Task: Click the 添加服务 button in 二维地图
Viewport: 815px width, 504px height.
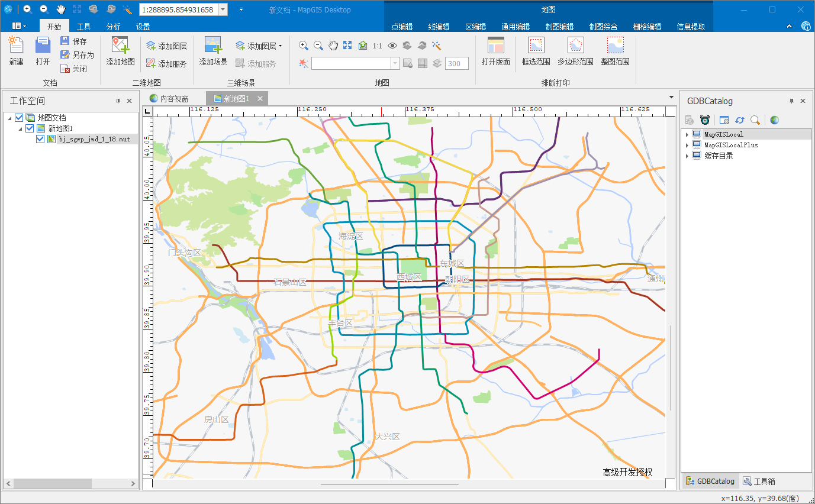Action: (x=166, y=64)
